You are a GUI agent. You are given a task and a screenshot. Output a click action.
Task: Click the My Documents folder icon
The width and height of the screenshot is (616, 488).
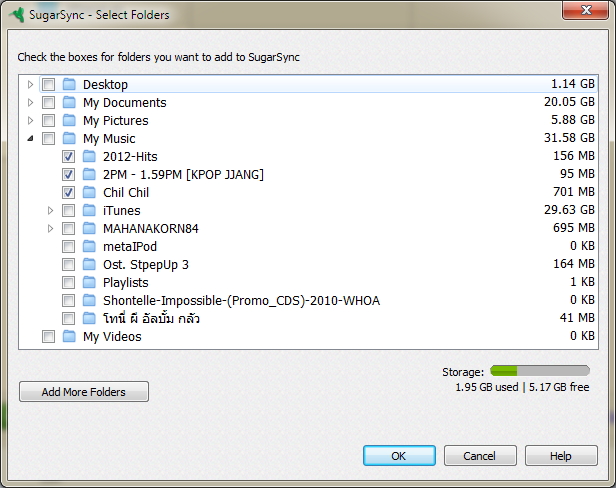[x=69, y=103]
